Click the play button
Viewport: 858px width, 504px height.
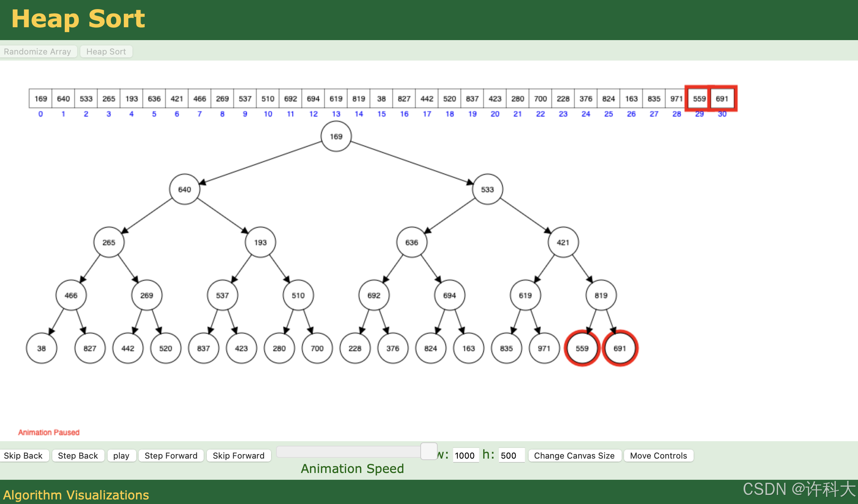121,456
